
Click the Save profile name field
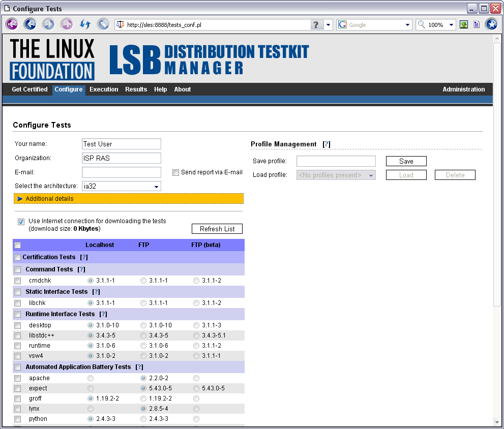(336, 161)
